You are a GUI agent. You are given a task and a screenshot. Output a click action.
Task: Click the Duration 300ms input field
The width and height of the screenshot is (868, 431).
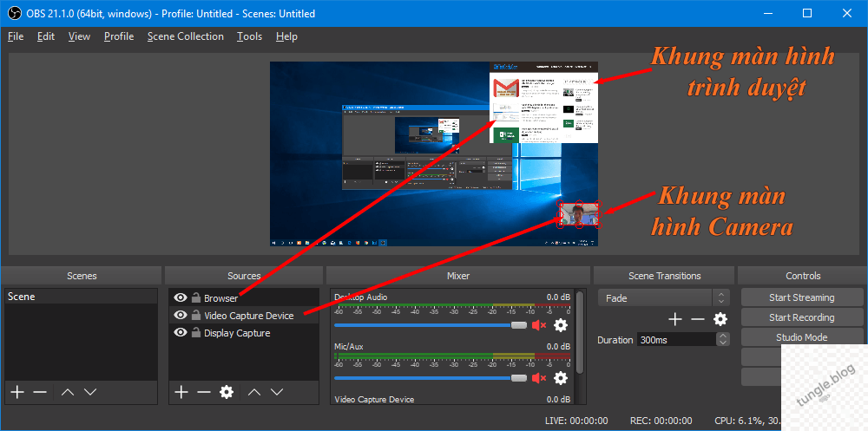pos(676,340)
